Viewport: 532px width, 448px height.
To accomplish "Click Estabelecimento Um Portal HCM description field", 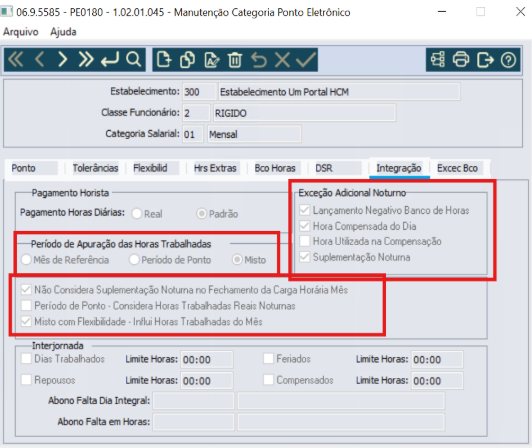I will (339, 92).
